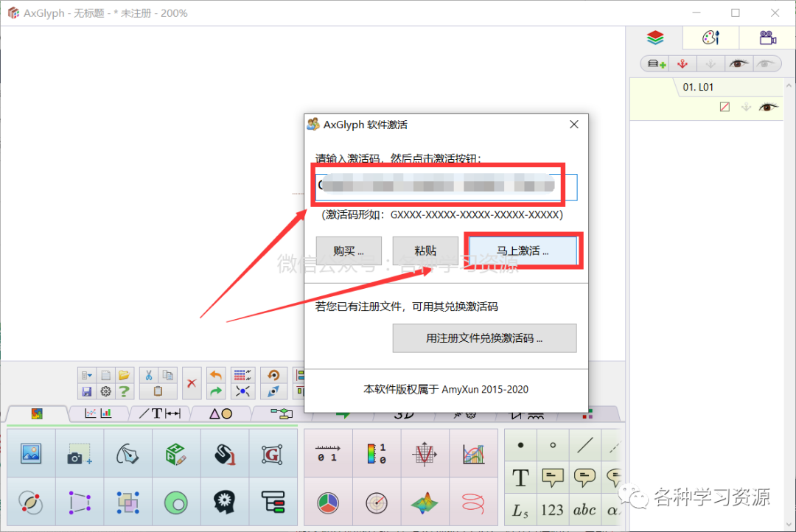The height and width of the screenshot is (532, 796).
Task: Open a file with folder icon
Action: pos(124,376)
